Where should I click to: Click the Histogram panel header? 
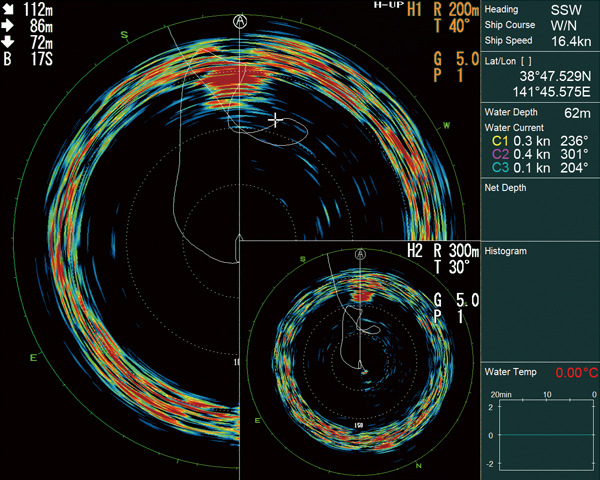click(x=506, y=251)
